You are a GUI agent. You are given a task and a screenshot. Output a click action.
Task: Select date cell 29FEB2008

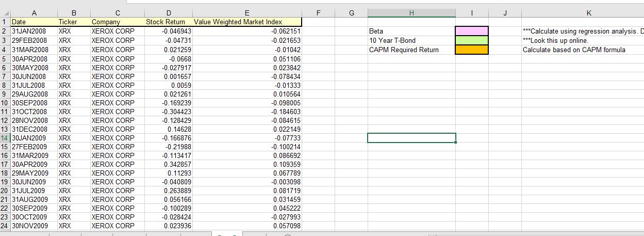[34, 40]
